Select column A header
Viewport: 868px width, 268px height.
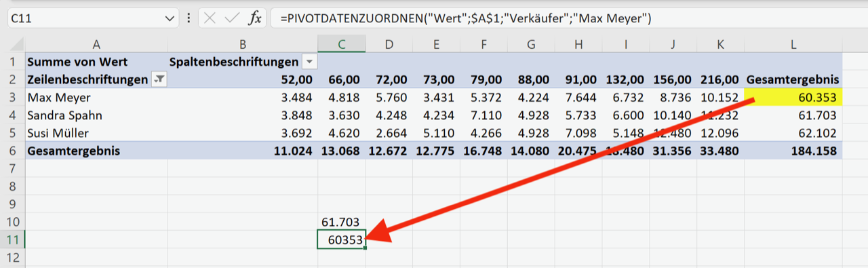(x=96, y=44)
